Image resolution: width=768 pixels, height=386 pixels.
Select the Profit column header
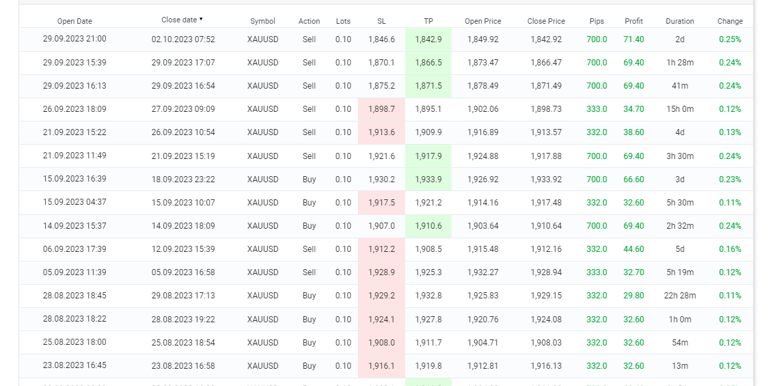634,21
